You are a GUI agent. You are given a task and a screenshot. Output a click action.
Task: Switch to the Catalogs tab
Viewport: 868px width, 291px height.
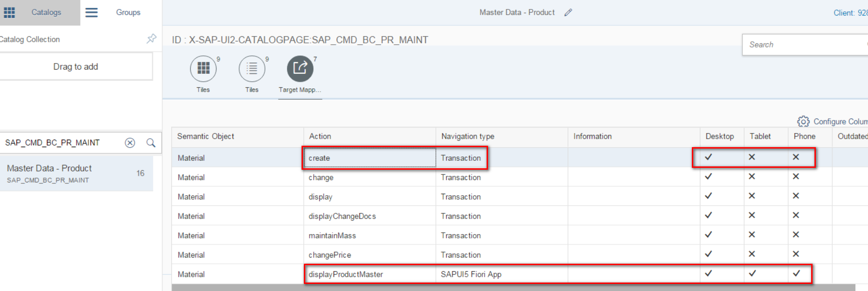(46, 12)
